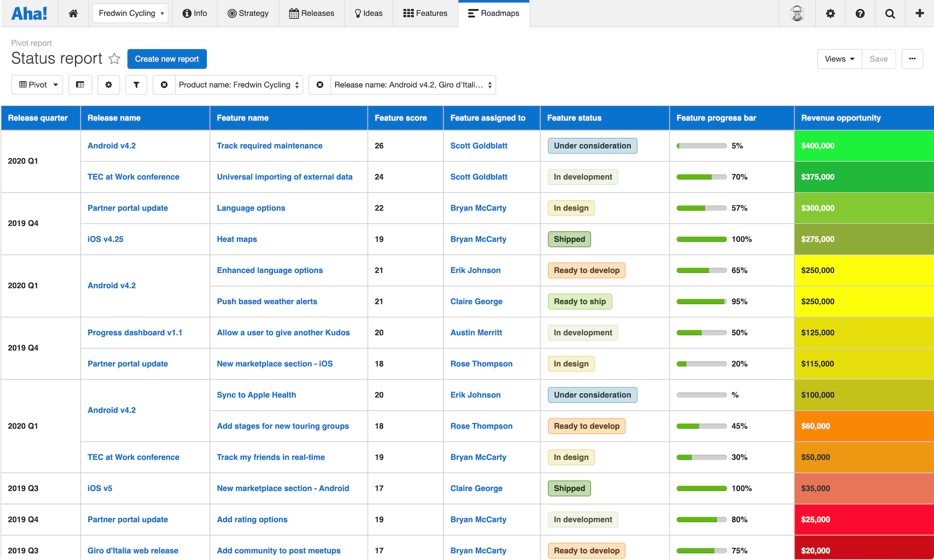Switch to the Roadmaps tab
This screenshot has width=934, height=560.
[494, 13]
